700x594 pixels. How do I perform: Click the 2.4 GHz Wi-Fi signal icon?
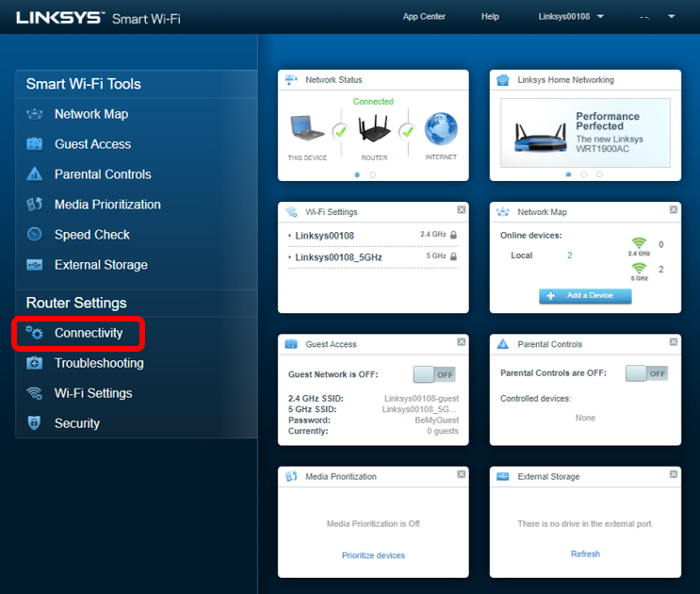pos(640,243)
